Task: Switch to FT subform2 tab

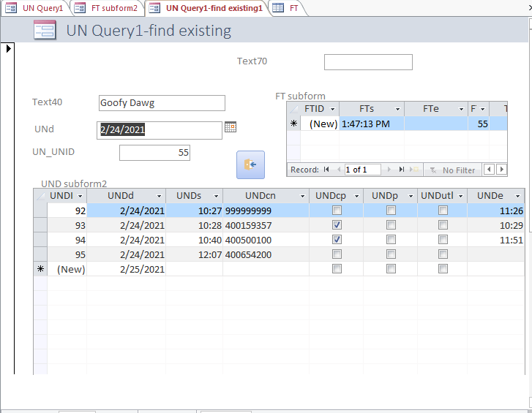Action: click(x=108, y=8)
